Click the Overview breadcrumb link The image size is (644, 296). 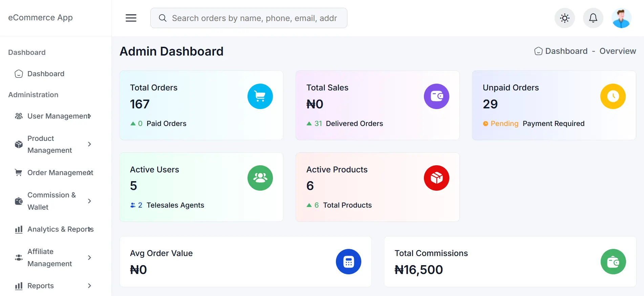pyautogui.click(x=618, y=51)
